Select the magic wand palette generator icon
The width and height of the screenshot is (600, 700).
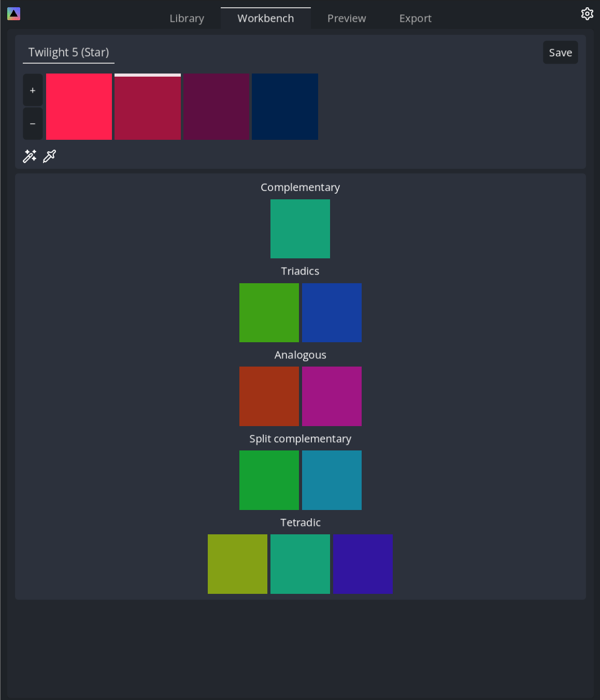(x=30, y=156)
